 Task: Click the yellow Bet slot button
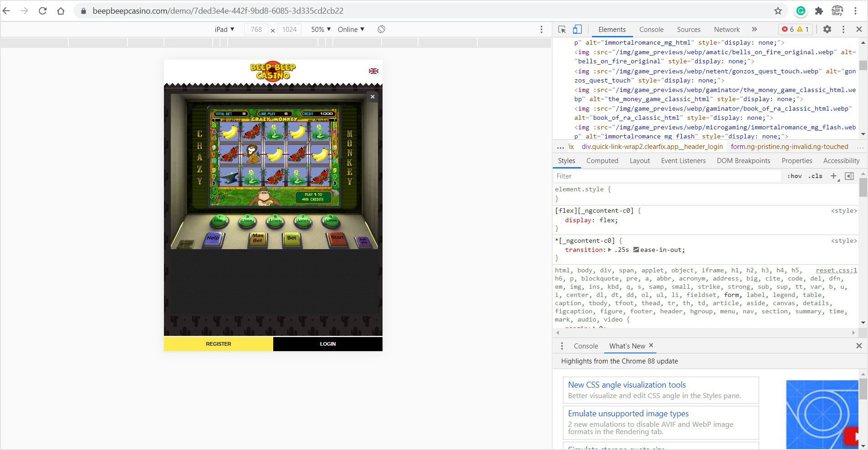pos(291,239)
